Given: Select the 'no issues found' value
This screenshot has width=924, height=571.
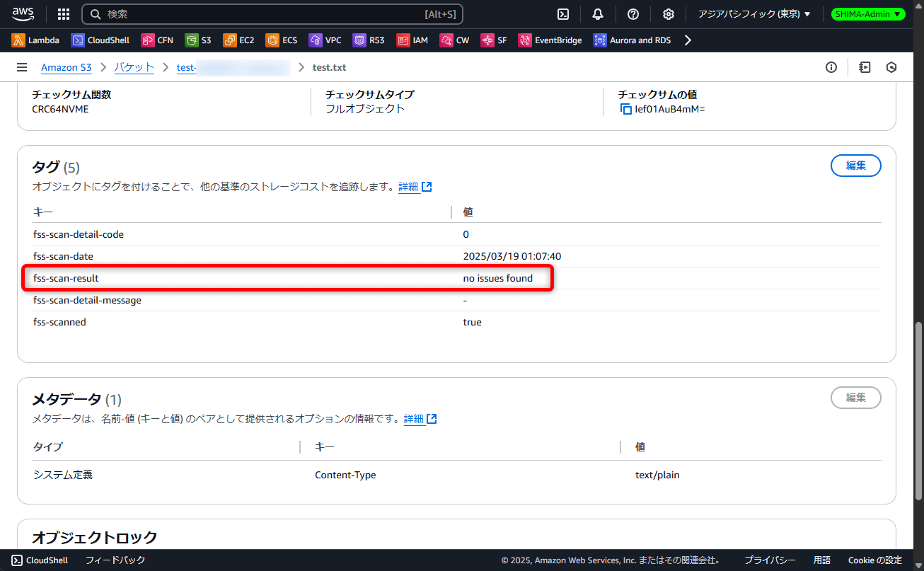Looking at the screenshot, I should coord(498,278).
